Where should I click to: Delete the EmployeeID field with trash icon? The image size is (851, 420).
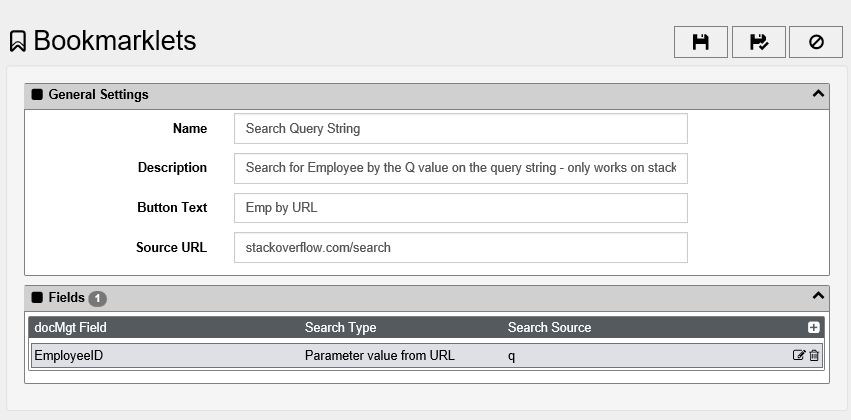[814, 355]
